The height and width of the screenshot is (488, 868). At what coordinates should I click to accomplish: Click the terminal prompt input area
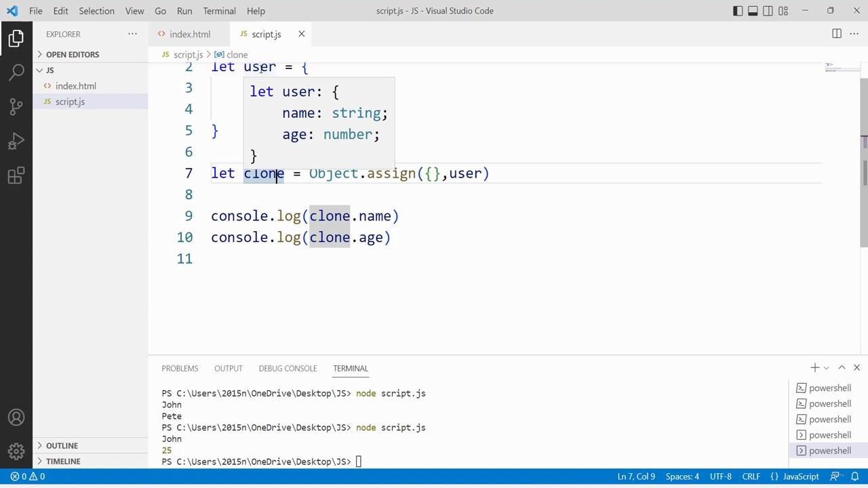point(359,462)
